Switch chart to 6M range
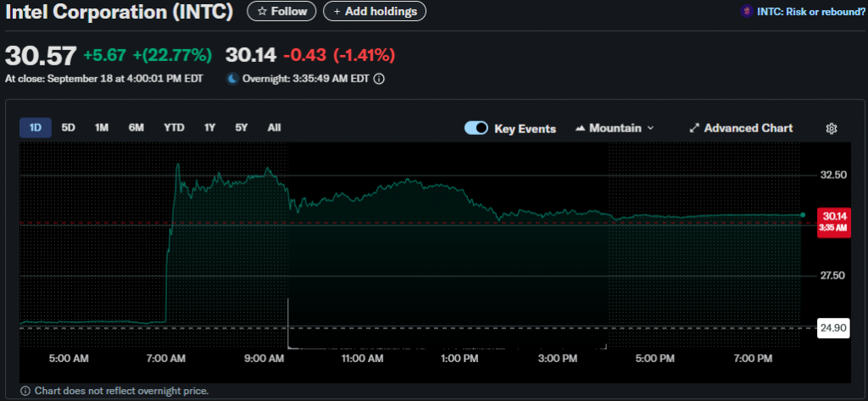Image resolution: width=868 pixels, height=401 pixels. (136, 128)
